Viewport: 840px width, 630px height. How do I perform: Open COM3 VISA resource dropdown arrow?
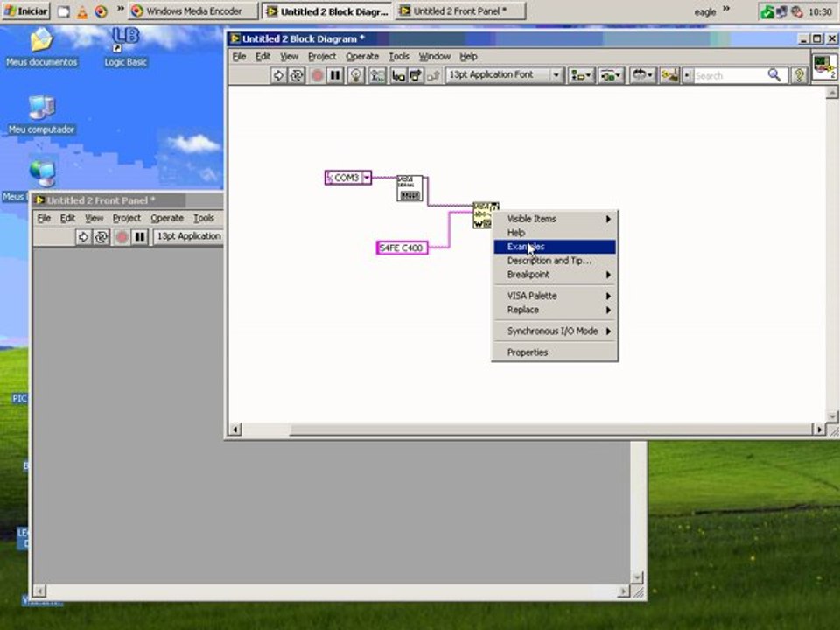click(367, 178)
